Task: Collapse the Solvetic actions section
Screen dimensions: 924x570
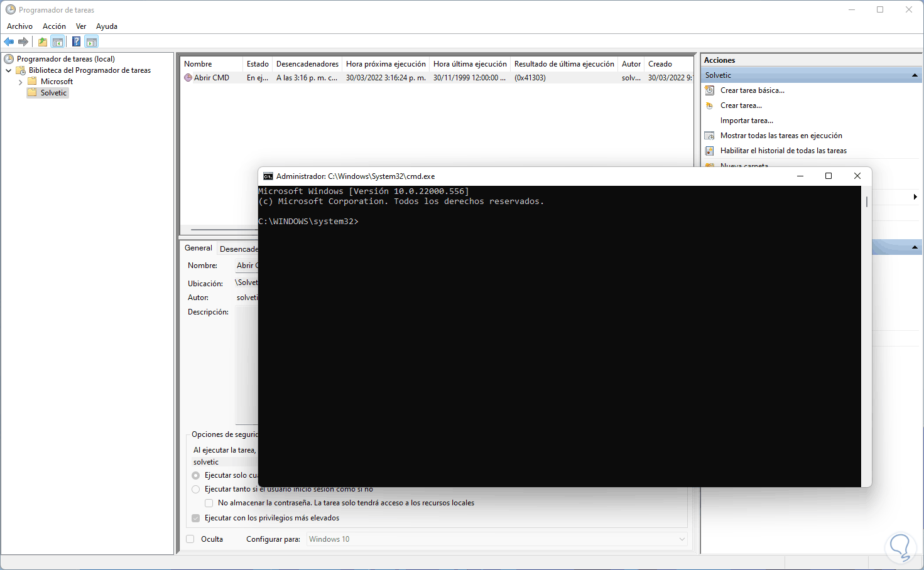Action: pos(915,75)
